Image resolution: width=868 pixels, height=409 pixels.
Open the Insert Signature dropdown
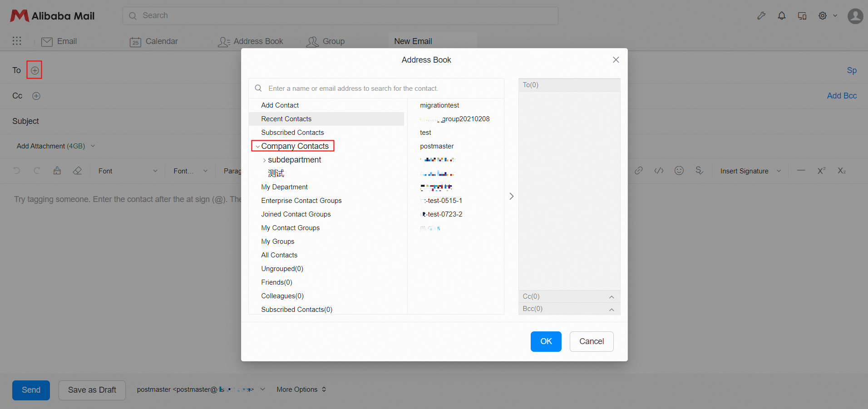(750, 171)
